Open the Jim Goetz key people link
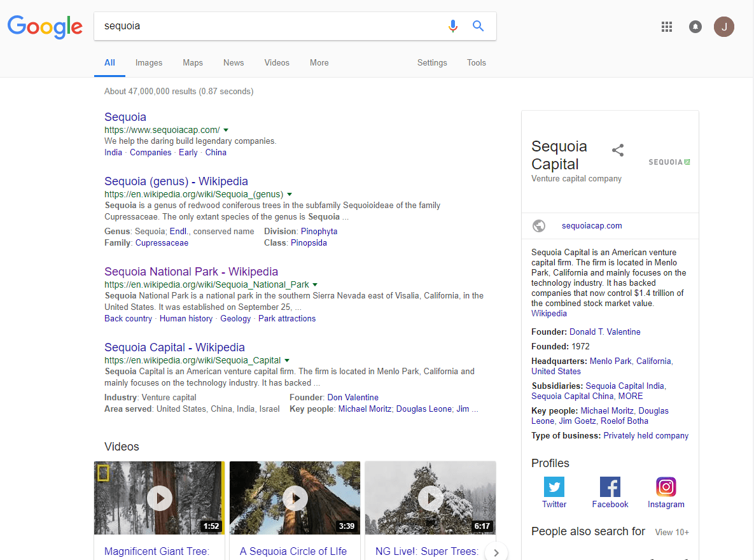Viewport: 754px width, 560px height. [x=577, y=421]
